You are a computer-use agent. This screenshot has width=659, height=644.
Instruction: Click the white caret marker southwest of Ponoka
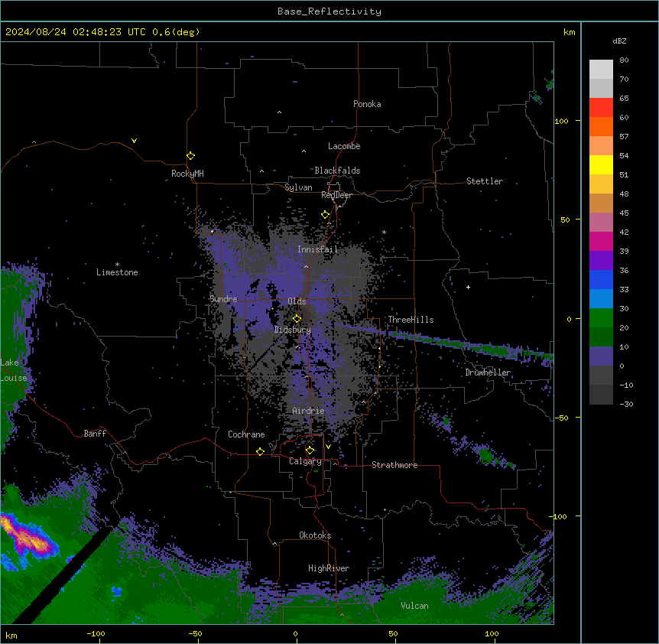coord(279,112)
